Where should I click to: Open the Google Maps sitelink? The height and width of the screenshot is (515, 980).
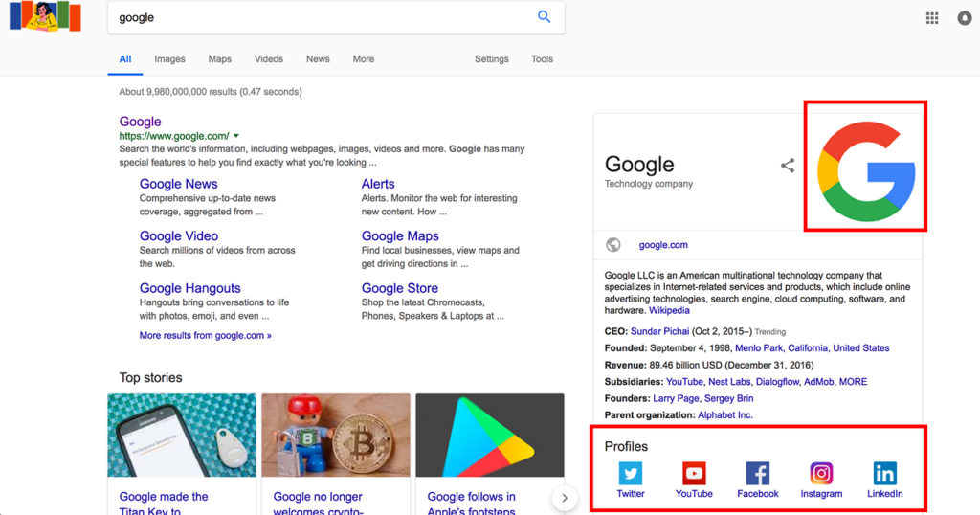[400, 235]
